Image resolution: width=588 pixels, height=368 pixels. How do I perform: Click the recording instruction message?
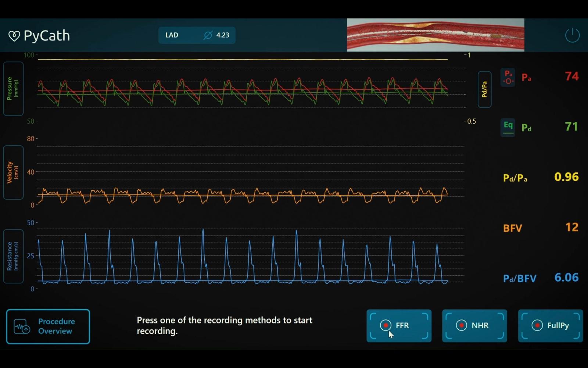[x=225, y=326]
